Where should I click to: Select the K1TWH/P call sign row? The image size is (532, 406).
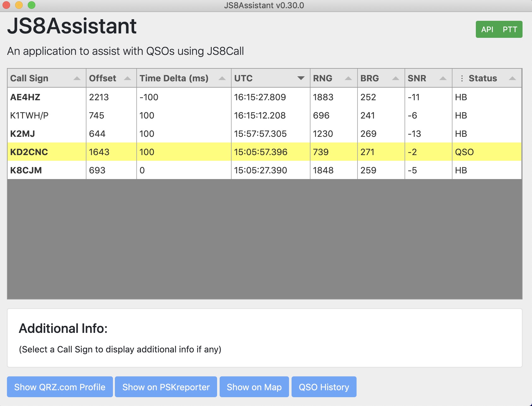click(29, 115)
